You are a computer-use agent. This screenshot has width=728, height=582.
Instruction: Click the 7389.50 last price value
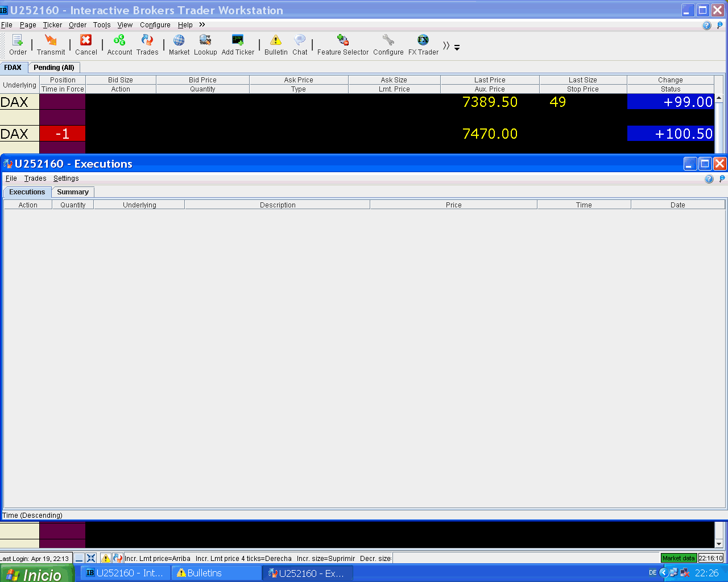click(x=490, y=102)
